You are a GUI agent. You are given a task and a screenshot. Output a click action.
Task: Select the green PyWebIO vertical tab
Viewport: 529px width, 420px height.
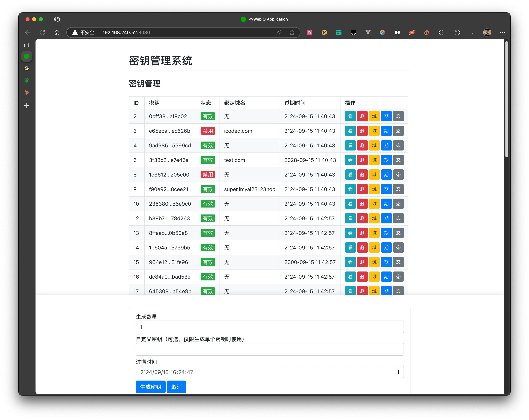click(x=27, y=57)
